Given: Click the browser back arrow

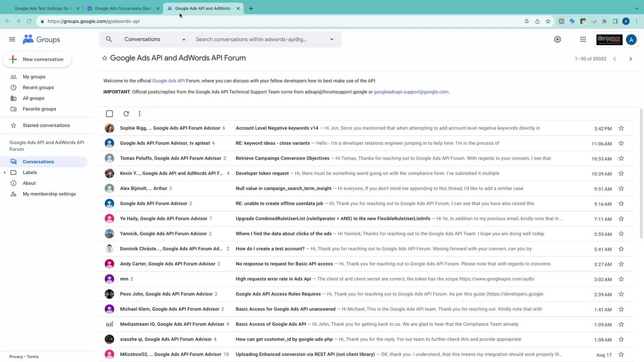Looking at the screenshot, I should coord(7,21).
